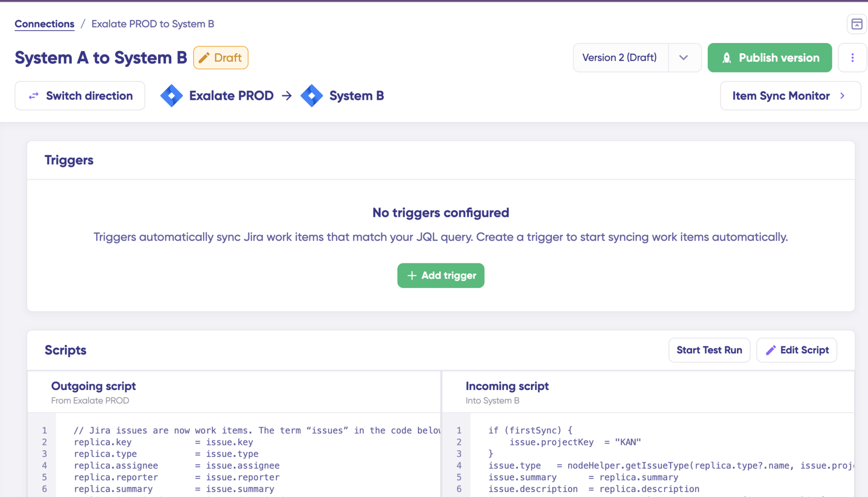Click the Triggers section heading
The image size is (868, 497).
coord(69,160)
